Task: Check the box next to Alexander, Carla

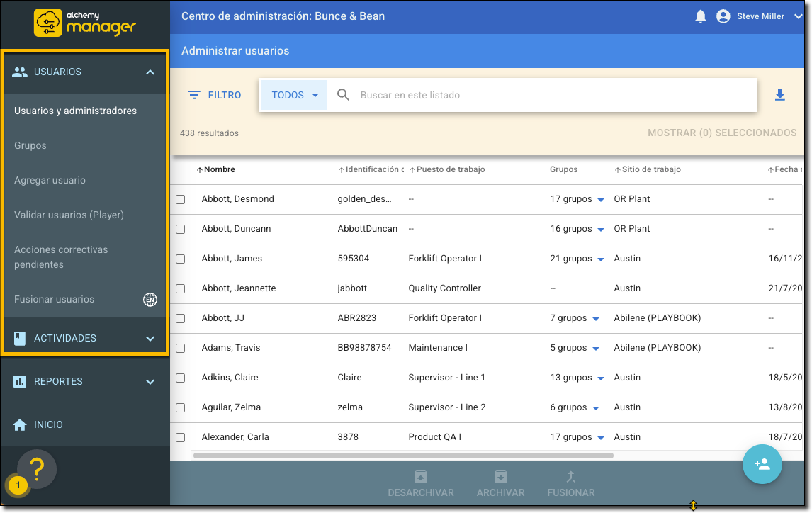Action: pos(181,438)
